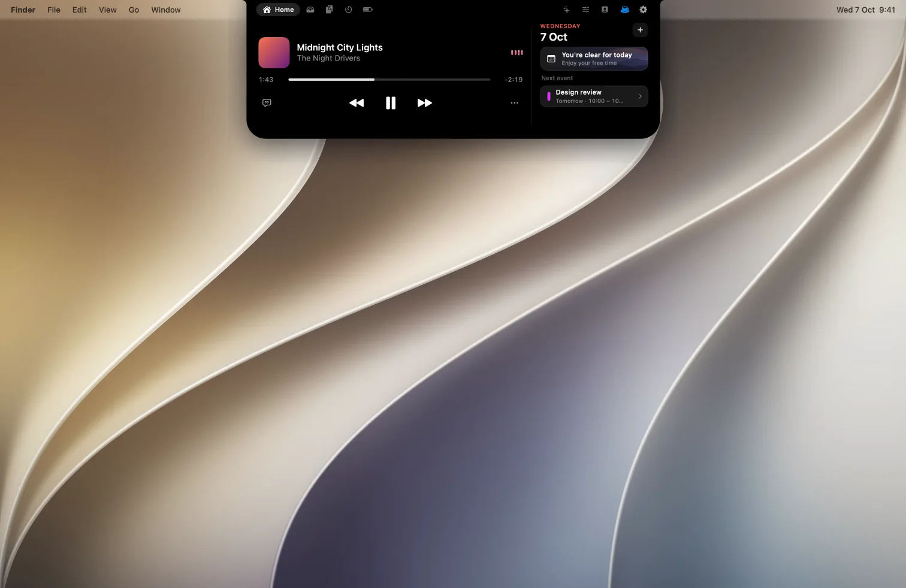Toggle the blue coffee cup icon

pos(624,10)
